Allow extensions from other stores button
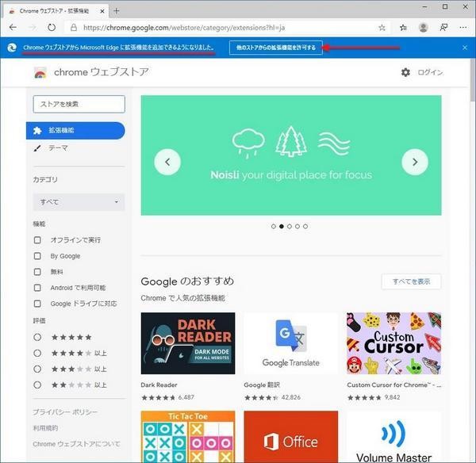476x463 pixels. [275, 48]
